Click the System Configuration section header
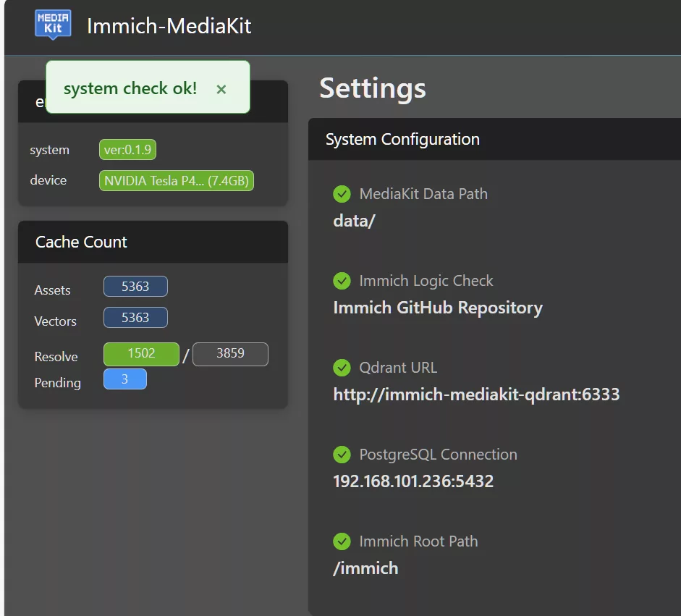This screenshot has height=616, width=681. [402, 140]
